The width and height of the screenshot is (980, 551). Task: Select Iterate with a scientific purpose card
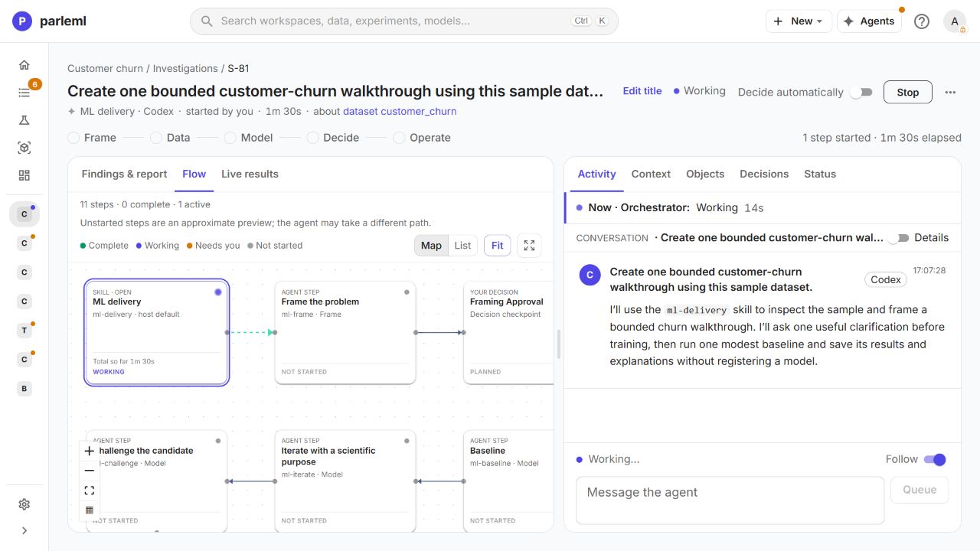click(345, 481)
